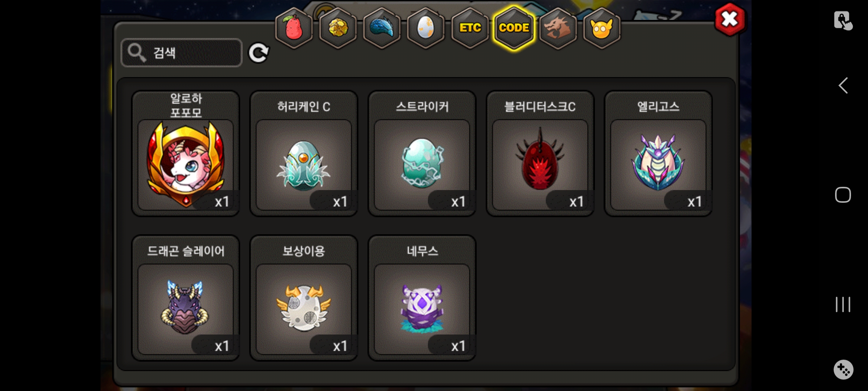Screen dimensions: 868x391
Task: Select the 허리케인 C egg
Action: point(304,154)
